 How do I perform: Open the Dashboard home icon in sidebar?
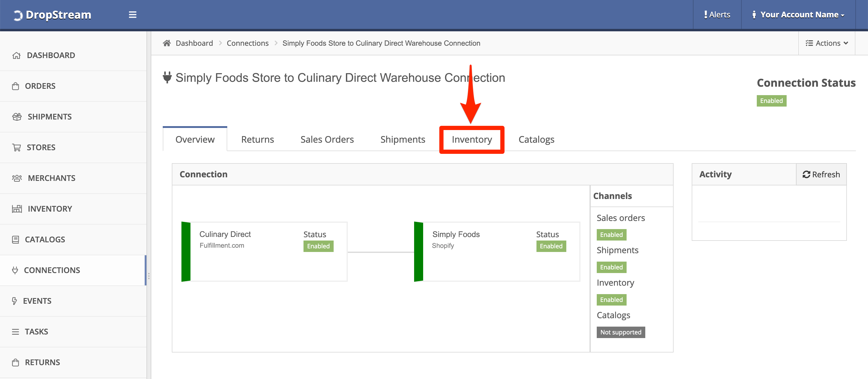(17, 55)
